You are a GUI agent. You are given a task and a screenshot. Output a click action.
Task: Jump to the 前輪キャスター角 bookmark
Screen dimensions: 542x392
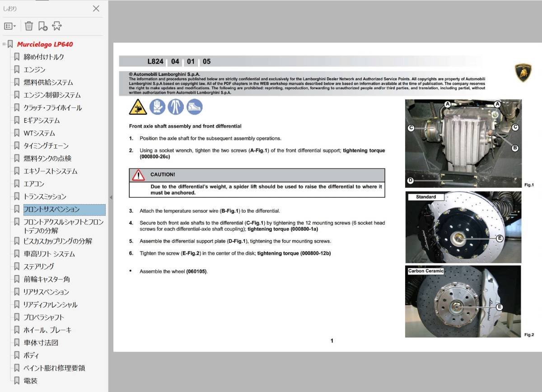click(x=47, y=279)
